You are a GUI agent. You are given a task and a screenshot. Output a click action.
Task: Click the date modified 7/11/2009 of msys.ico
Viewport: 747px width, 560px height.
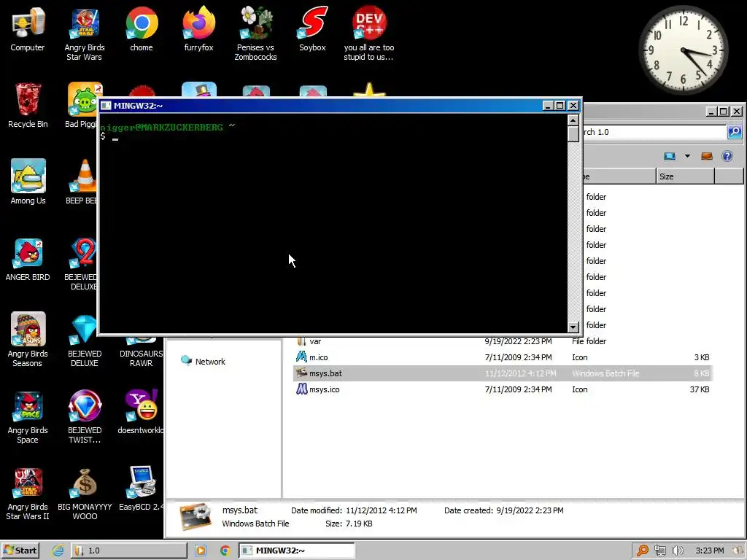[519, 389]
